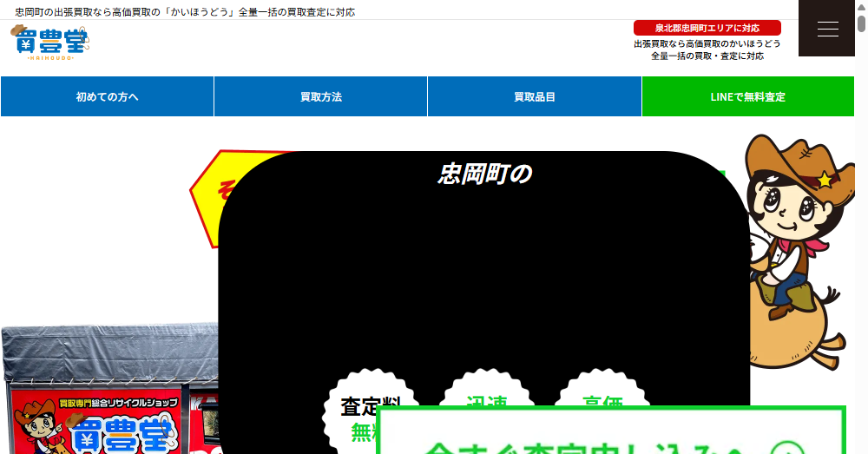Select the 買取方法 navigation item
This screenshot has width=868, height=454.
click(320, 96)
